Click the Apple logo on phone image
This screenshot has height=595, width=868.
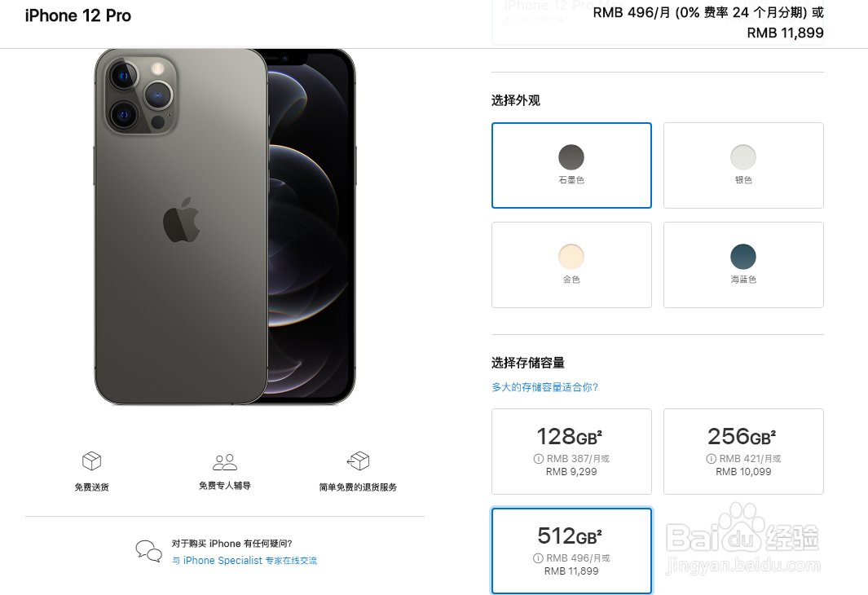point(182,220)
